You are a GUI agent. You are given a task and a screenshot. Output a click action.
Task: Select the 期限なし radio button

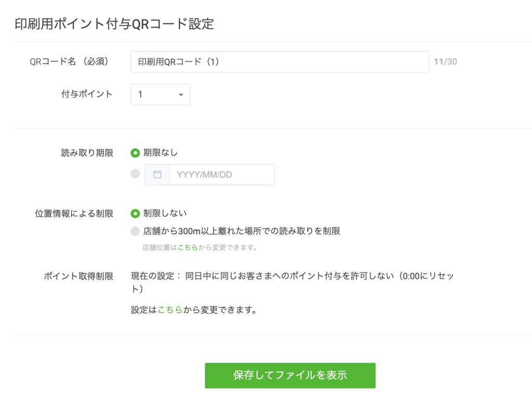click(136, 153)
